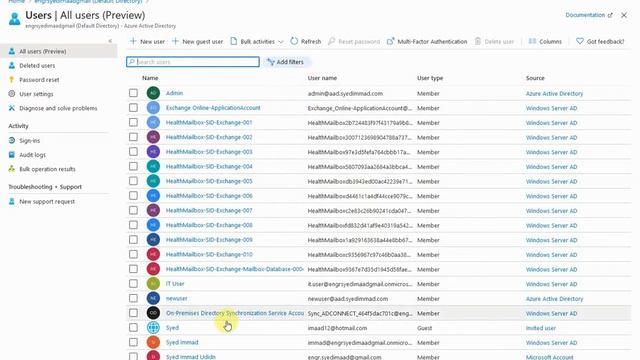Click the Search users input field
This screenshot has width=640, height=360.
click(x=193, y=62)
